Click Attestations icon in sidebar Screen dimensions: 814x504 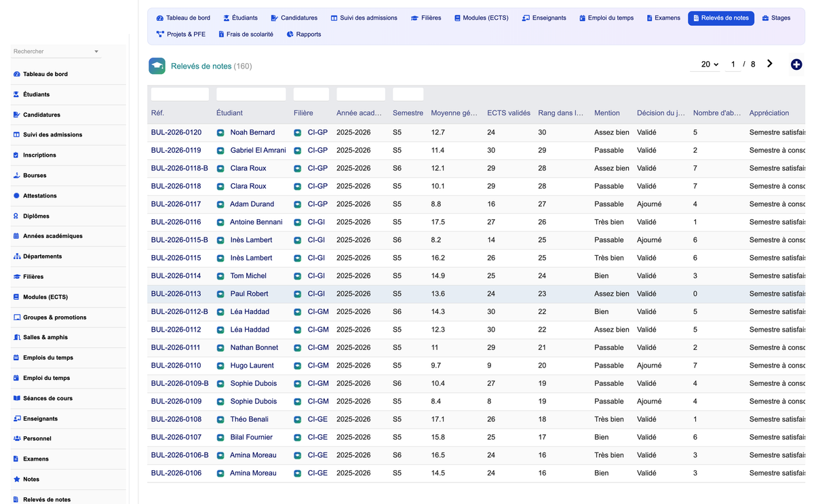17,195
